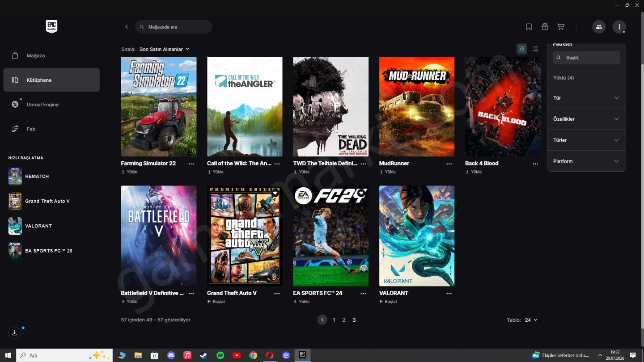The height and width of the screenshot is (362, 644).
Task: Open options menu for Grand Theft Auto V
Action: point(277,293)
